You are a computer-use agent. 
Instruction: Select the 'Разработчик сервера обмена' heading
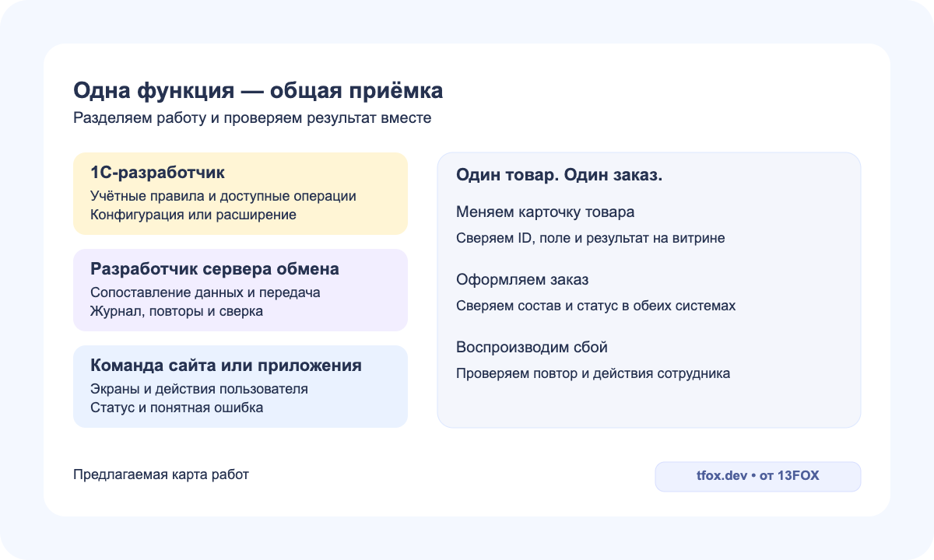(215, 269)
